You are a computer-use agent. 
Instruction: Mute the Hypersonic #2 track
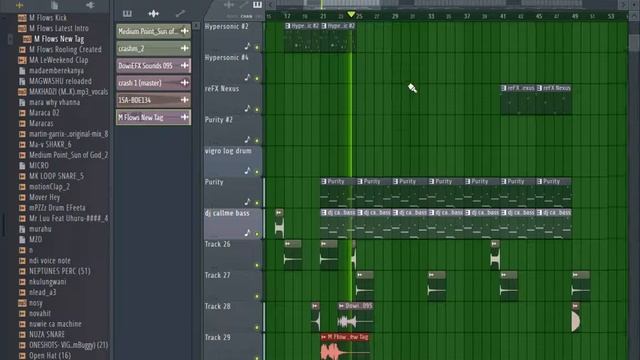[257, 48]
